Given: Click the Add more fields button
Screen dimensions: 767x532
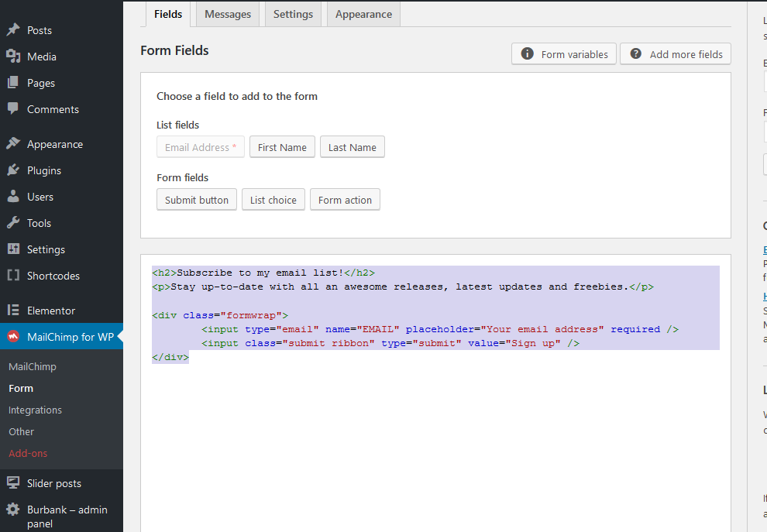Looking at the screenshot, I should (x=675, y=53).
